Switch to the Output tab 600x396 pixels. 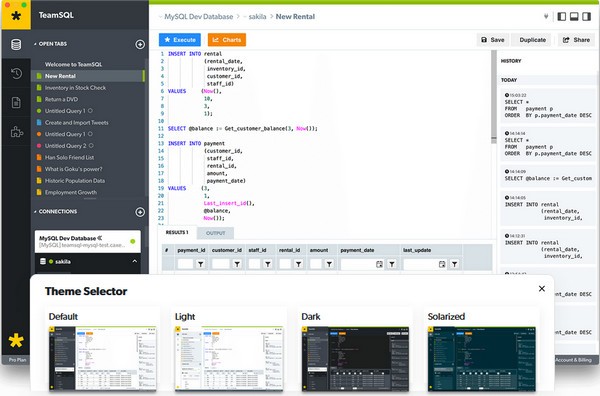point(215,233)
